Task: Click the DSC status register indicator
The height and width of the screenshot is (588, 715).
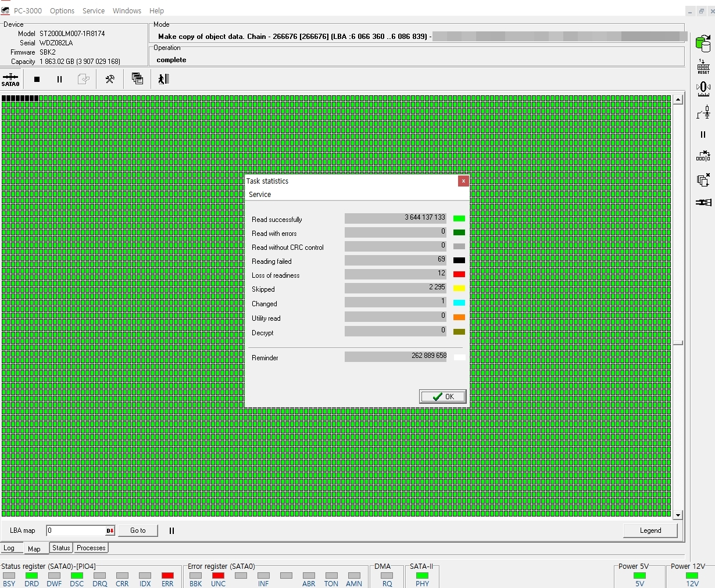Action: (77, 576)
